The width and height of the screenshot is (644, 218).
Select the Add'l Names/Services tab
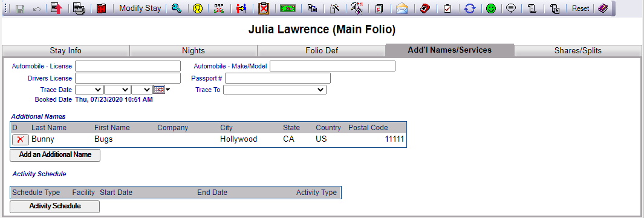coord(450,50)
